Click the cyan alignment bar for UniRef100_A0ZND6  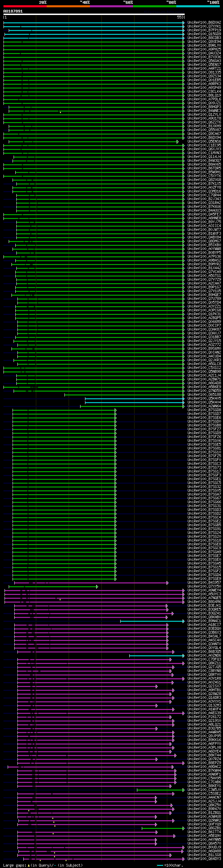157,656
